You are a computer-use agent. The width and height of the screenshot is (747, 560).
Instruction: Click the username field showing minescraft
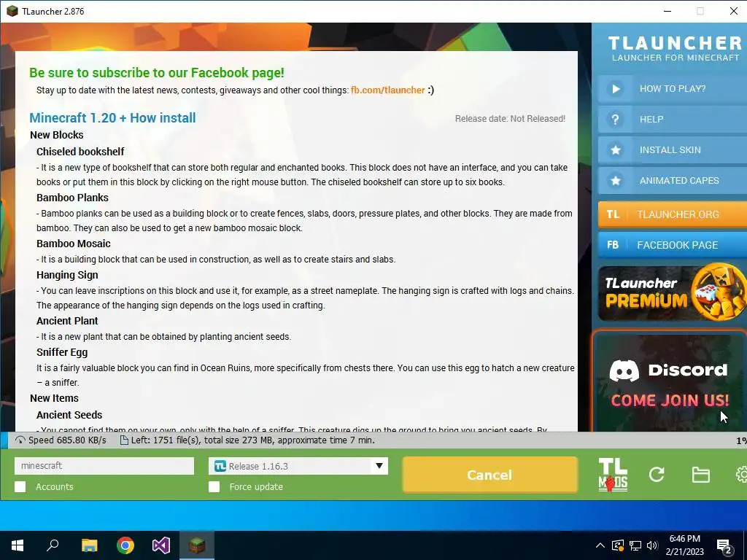pyautogui.click(x=104, y=466)
